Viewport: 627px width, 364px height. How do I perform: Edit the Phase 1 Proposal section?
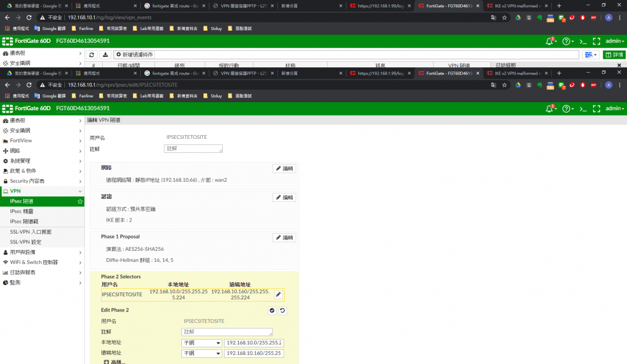coord(284,237)
